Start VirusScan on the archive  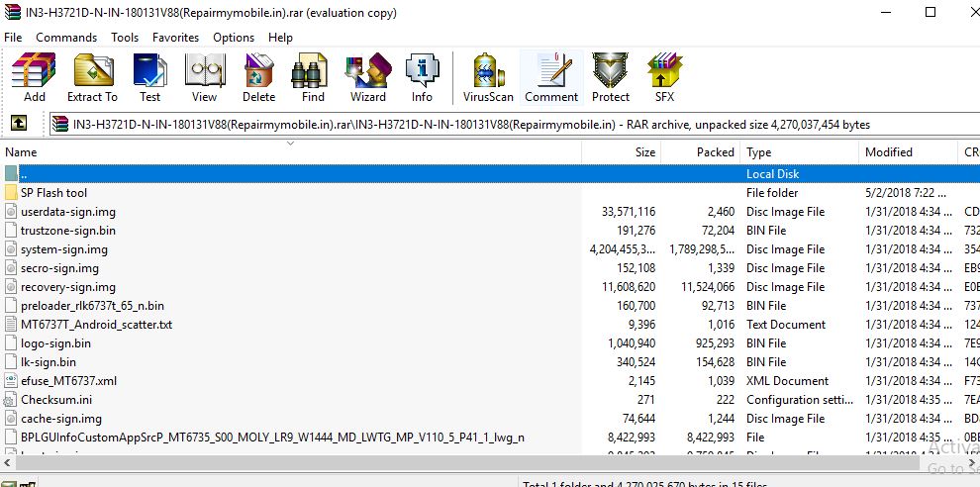click(x=488, y=78)
